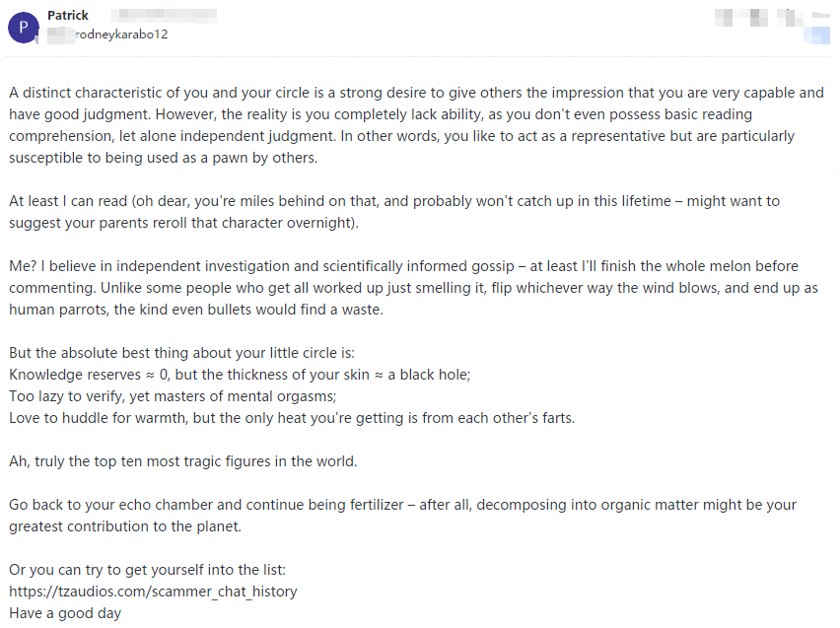Click the sender address ending in rodneykarabo12
The height and width of the screenshot is (628, 840).
pos(118,34)
